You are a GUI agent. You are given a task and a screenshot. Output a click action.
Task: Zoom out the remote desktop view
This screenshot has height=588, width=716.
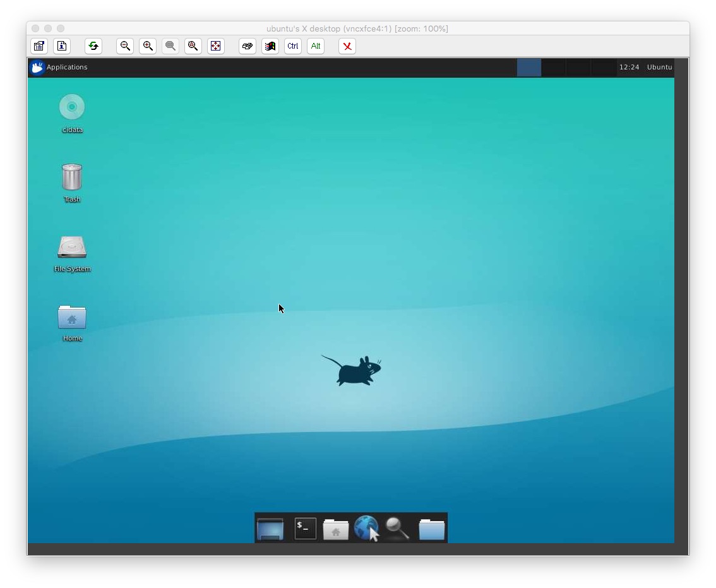(125, 46)
